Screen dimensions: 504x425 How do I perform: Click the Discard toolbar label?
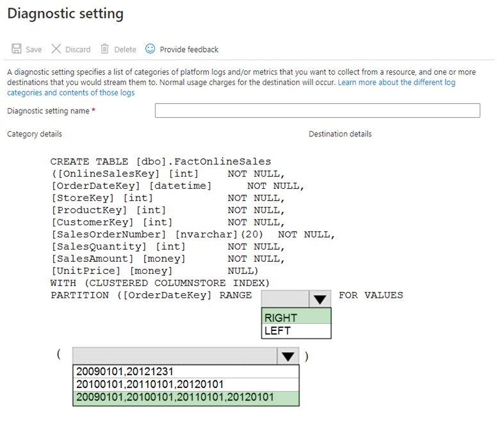(x=77, y=49)
